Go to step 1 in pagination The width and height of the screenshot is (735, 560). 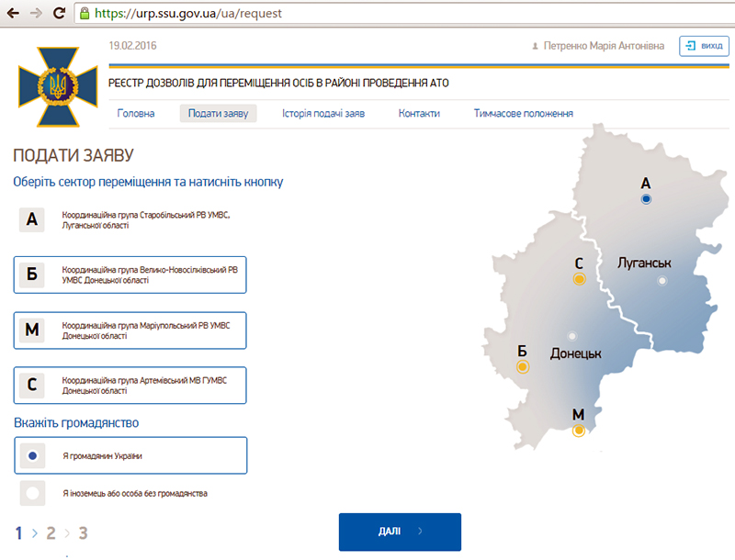(18, 532)
